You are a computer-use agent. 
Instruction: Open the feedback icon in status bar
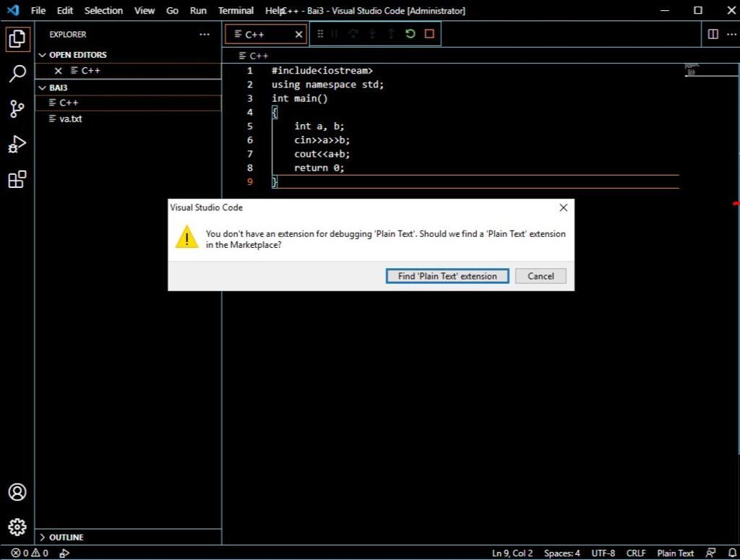coord(710,553)
